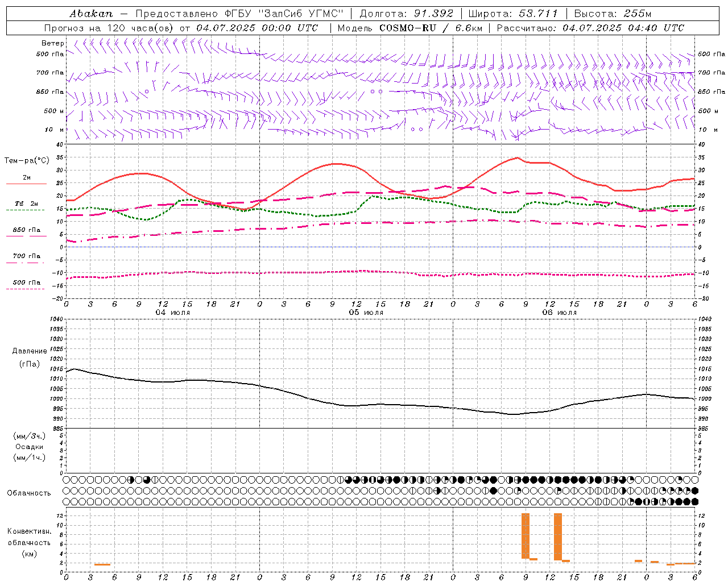This screenshot has width=728, height=582.
Task: Click "Рассчитано: 04.07.2025 04:40 UTC" timestamp
Action: [x=590, y=28]
